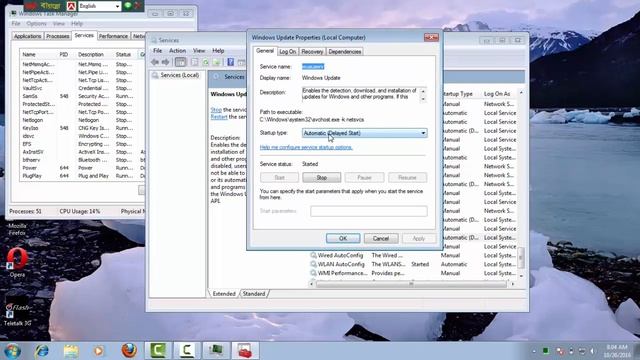Switch to the Recovery tab
This screenshot has width=640, height=360.
(x=312, y=51)
